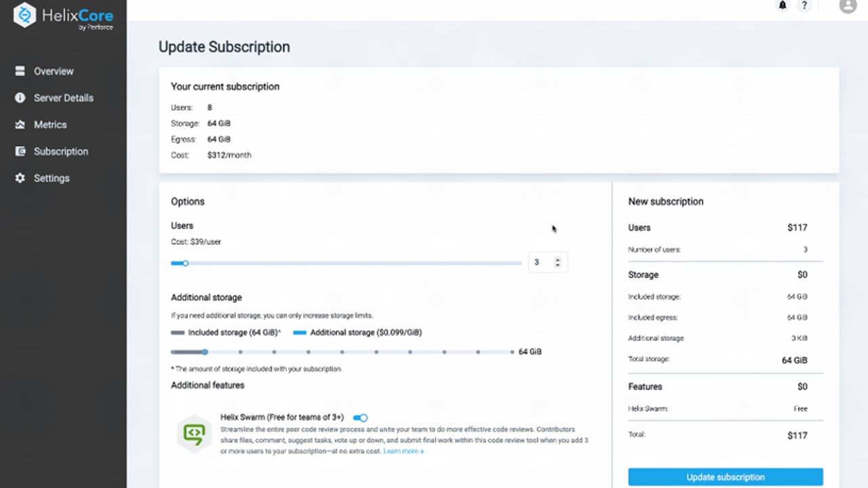Viewport: 868px width, 488px height.
Task: Click the Settings gear icon
Action: pos(20,178)
